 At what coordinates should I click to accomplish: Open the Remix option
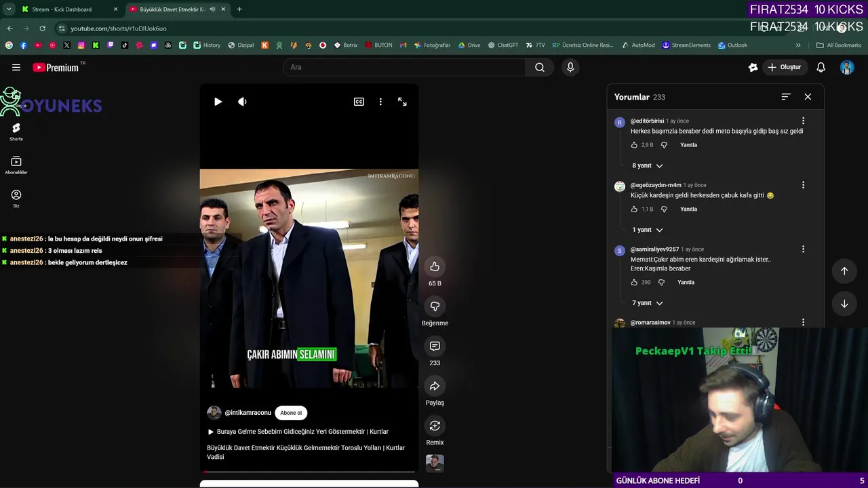(435, 426)
